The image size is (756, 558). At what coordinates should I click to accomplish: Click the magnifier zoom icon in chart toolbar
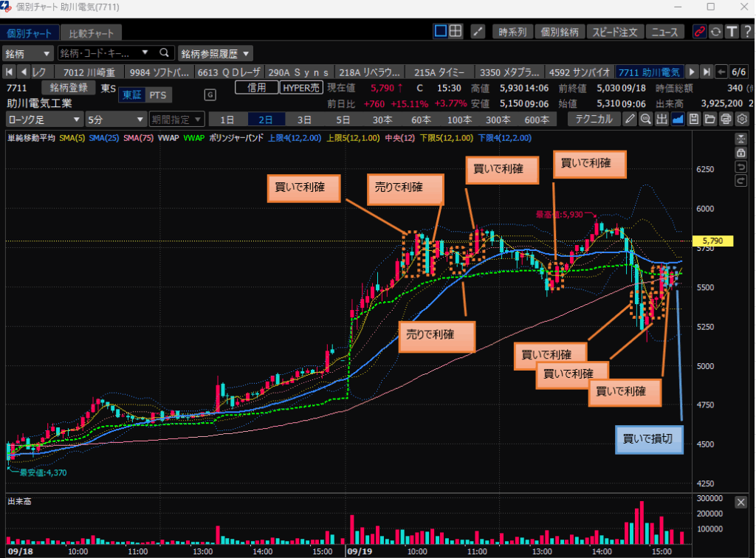[x=646, y=120]
